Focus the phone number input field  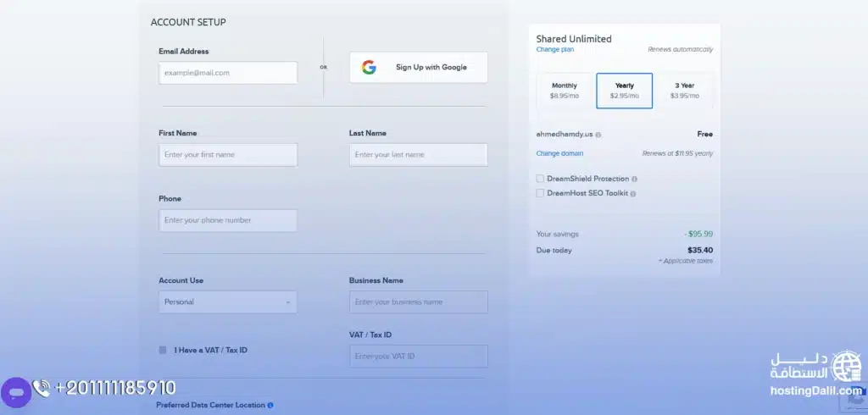tap(227, 220)
